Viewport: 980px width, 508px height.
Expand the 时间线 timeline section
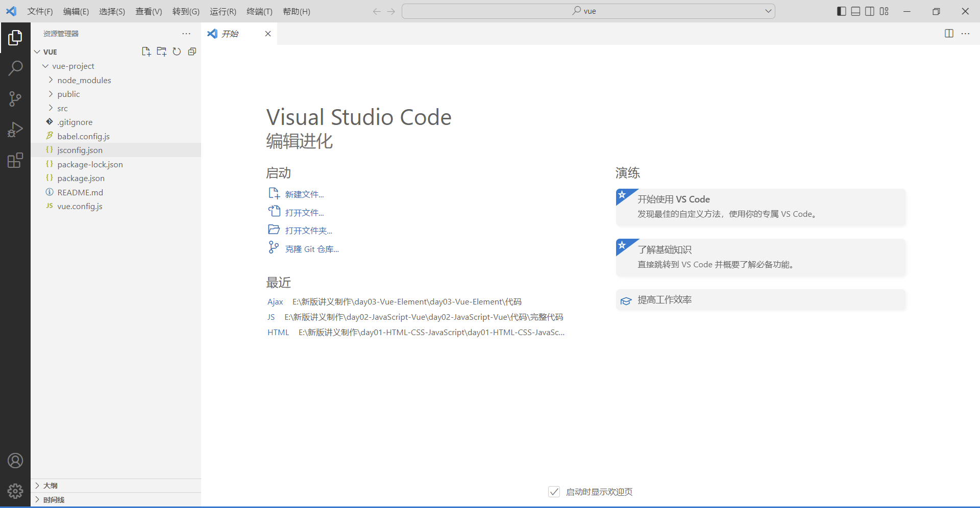[x=116, y=500]
